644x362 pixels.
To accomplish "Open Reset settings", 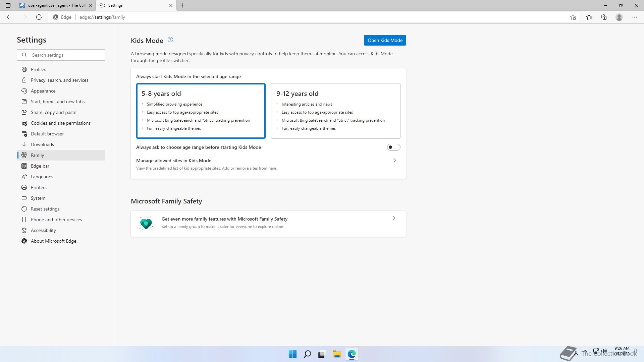I will 61,209.
